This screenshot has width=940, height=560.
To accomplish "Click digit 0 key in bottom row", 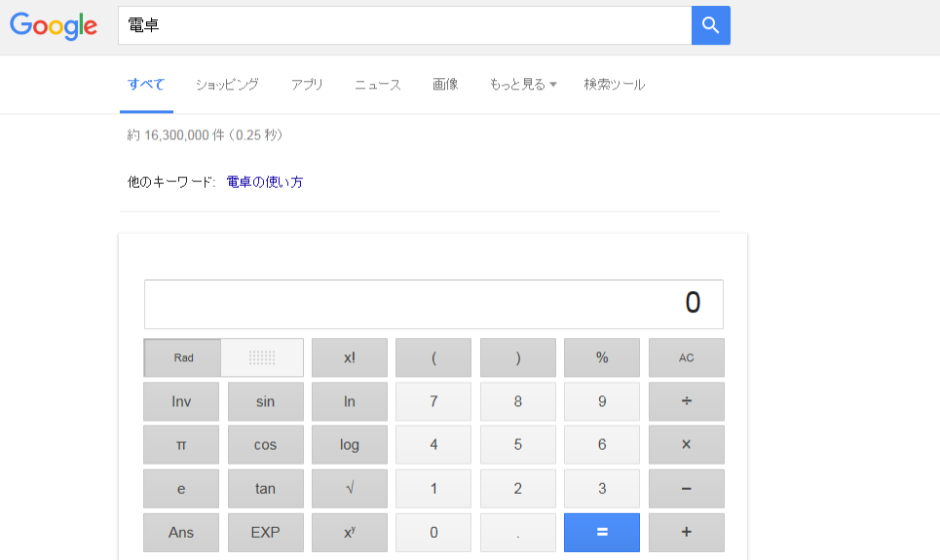I will [433, 533].
